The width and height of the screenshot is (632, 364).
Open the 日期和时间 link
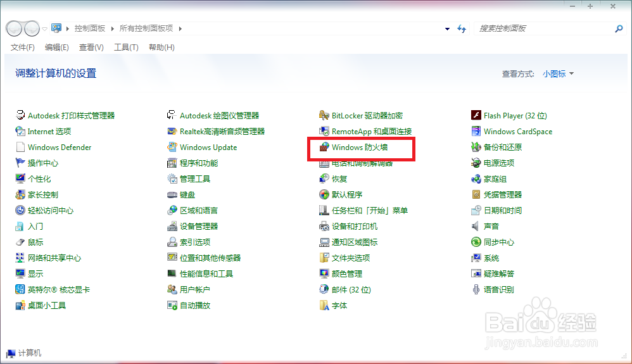[503, 210]
